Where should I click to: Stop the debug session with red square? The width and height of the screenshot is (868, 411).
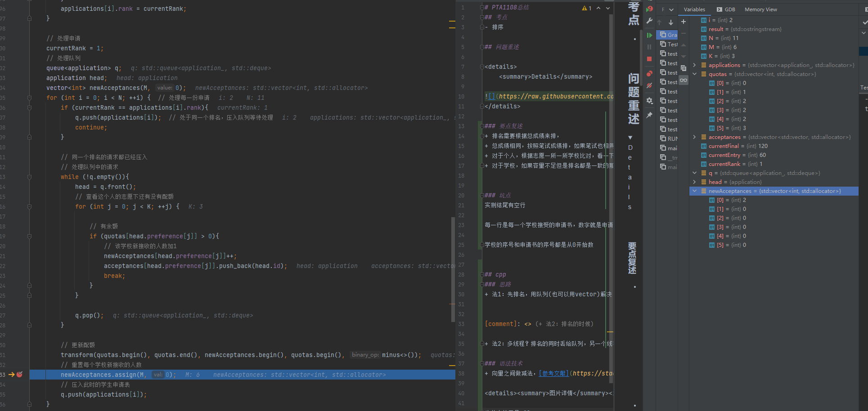coord(649,59)
